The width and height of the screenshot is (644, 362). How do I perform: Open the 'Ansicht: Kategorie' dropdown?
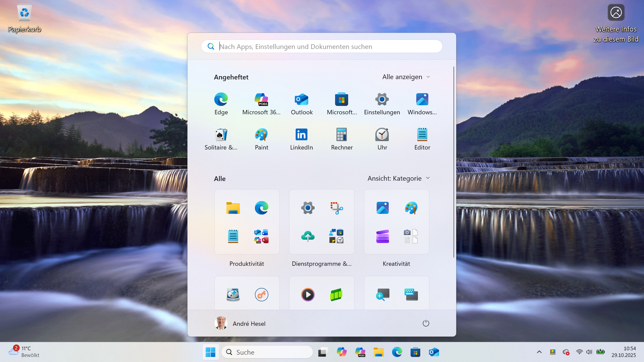pos(398,178)
